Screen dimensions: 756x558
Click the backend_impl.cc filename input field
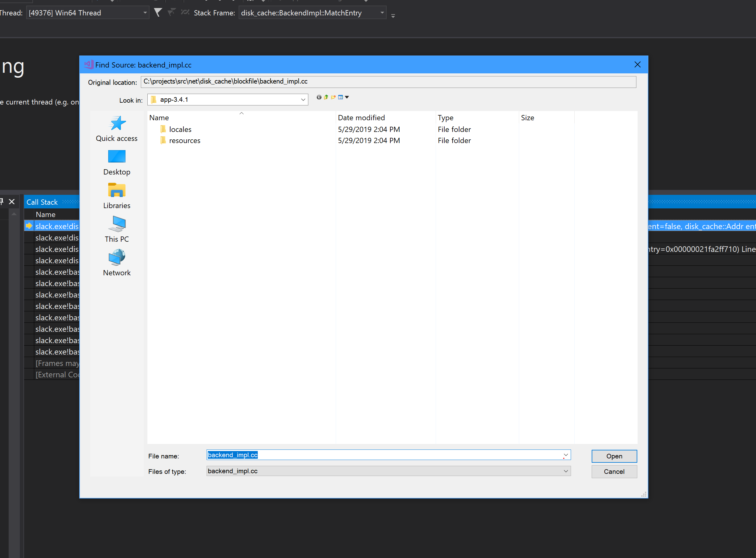point(388,455)
